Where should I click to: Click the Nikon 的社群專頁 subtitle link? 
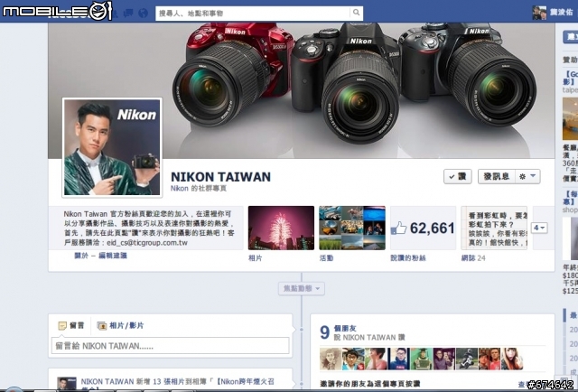click(x=199, y=189)
